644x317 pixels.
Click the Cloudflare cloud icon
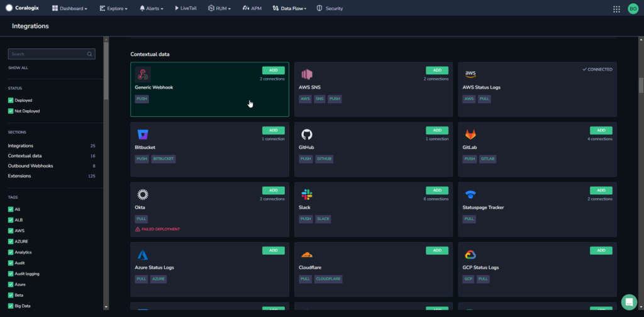[307, 255]
